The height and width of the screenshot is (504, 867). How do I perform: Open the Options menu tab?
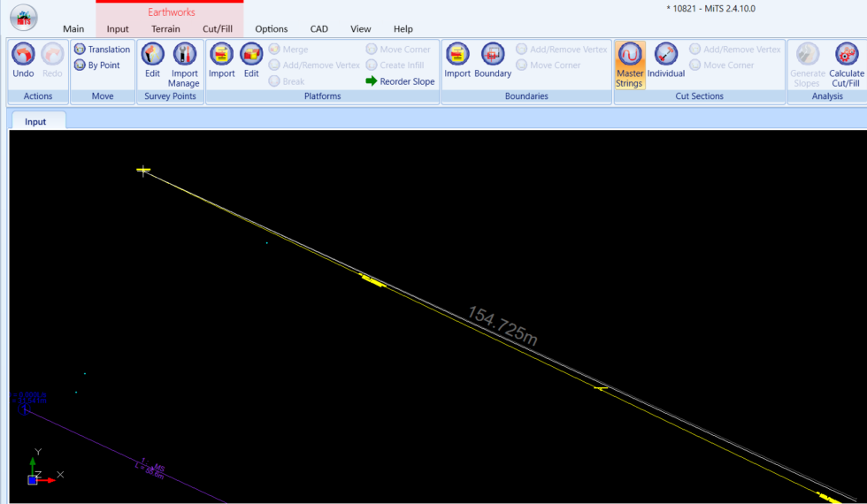click(x=271, y=29)
